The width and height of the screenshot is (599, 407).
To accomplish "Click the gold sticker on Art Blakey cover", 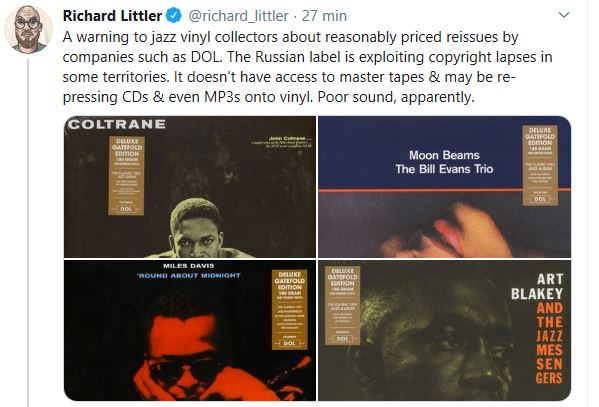I will point(343,305).
